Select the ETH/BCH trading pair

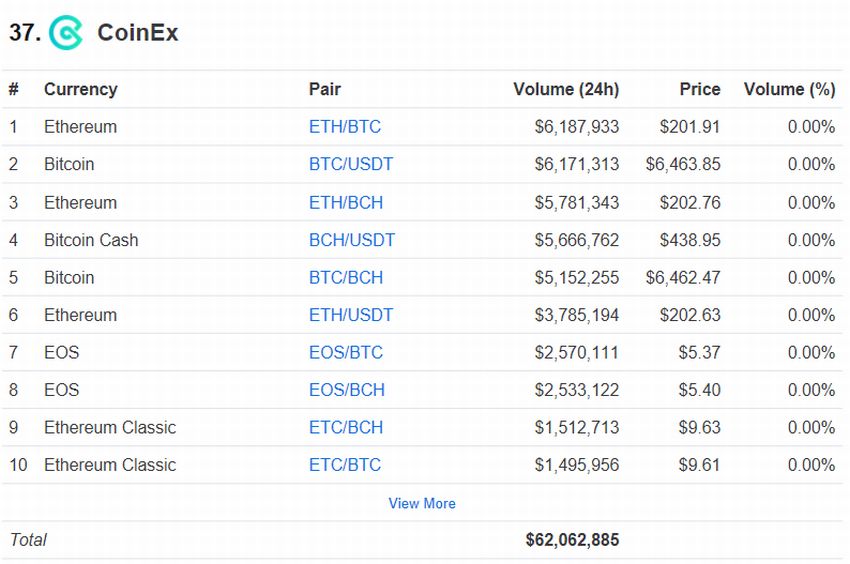(346, 202)
